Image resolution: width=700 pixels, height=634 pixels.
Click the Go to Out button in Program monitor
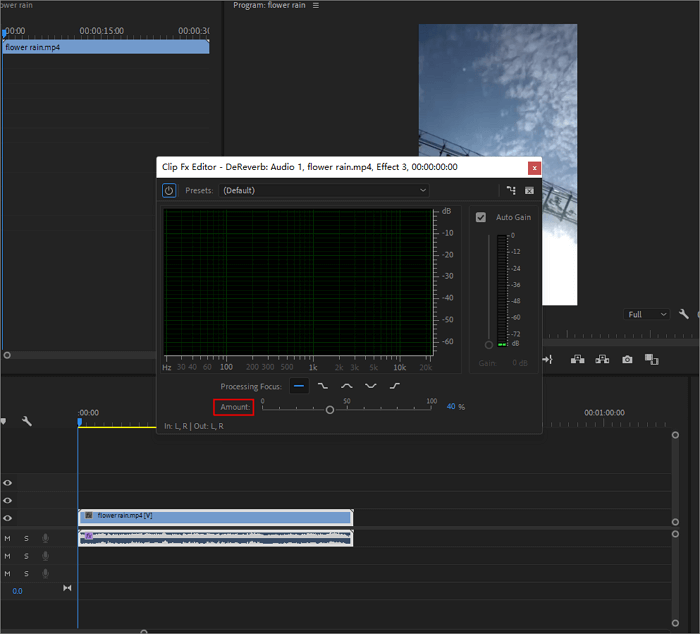(x=548, y=359)
